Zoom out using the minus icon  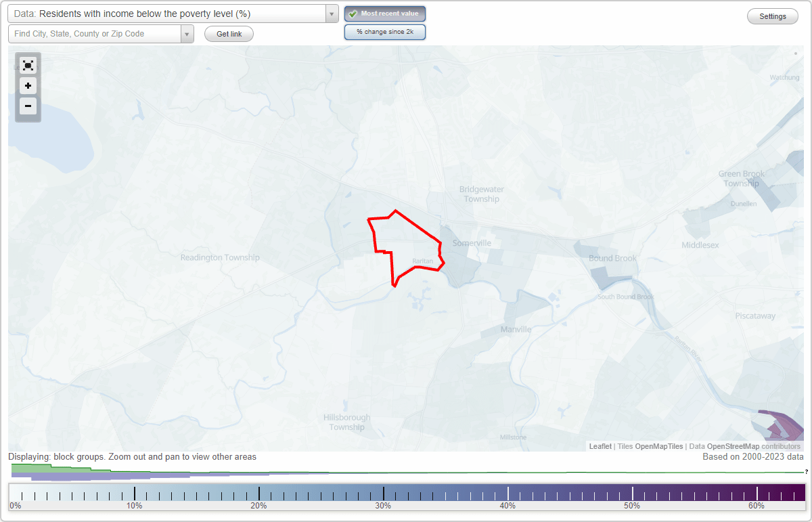[x=28, y=106]
